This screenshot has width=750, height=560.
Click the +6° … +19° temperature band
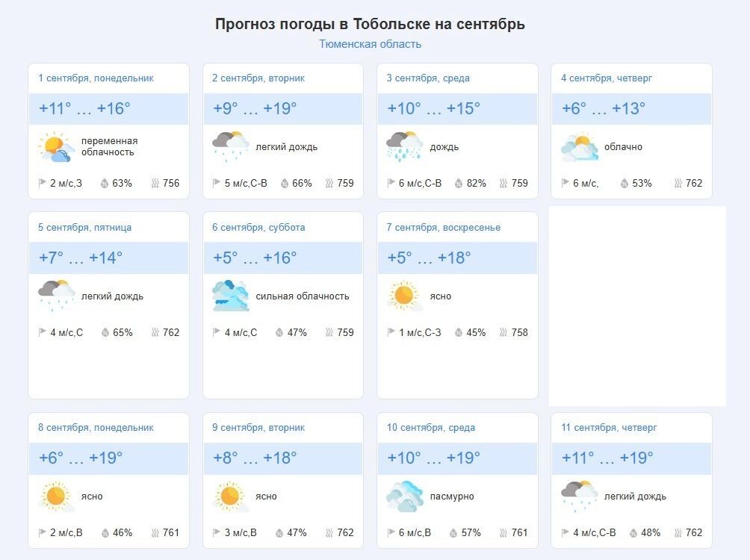pyautogui.click(x=108, y=458)
